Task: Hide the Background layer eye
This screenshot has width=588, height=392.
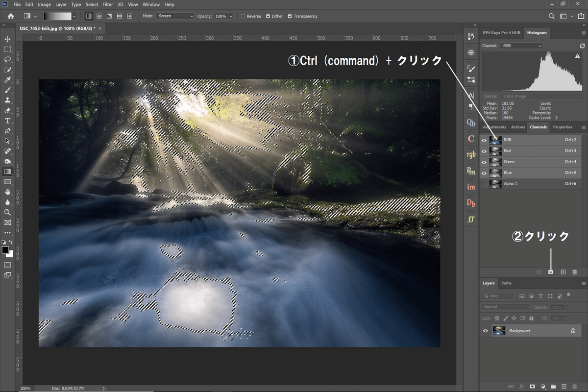Action: (x=486, y=331)
